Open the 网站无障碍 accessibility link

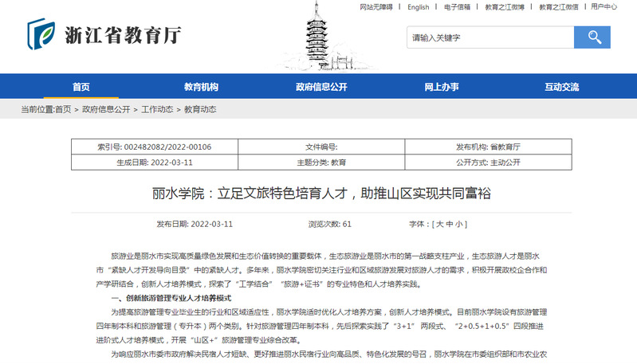[376, 7]
